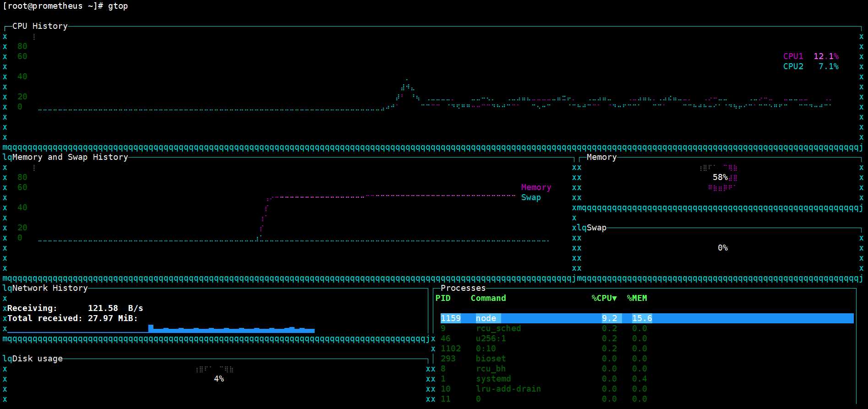Click the CPU2 legend label
This screenshot has height=409, width=868.
click(x=793, y=66)
